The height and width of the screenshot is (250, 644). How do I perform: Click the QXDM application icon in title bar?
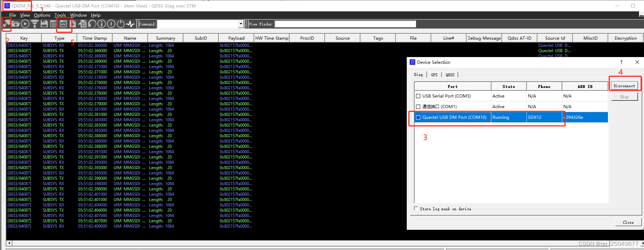pyautogui.click(x=7, y=6)
